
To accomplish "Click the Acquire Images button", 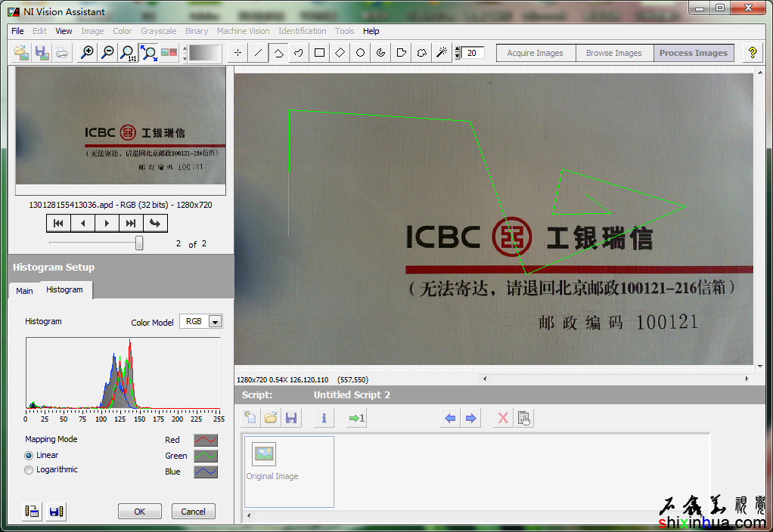I will pyautogui.click(x=535, y=53).
